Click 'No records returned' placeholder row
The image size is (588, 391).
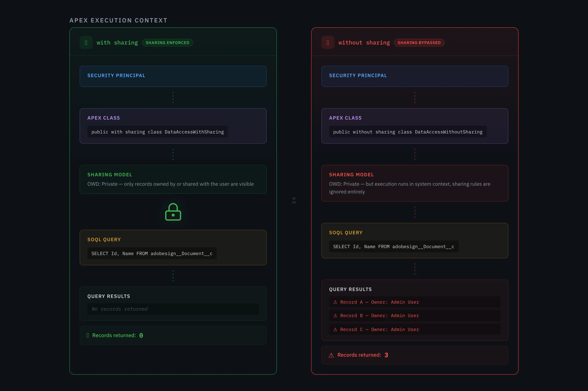(x=173, y=309)
